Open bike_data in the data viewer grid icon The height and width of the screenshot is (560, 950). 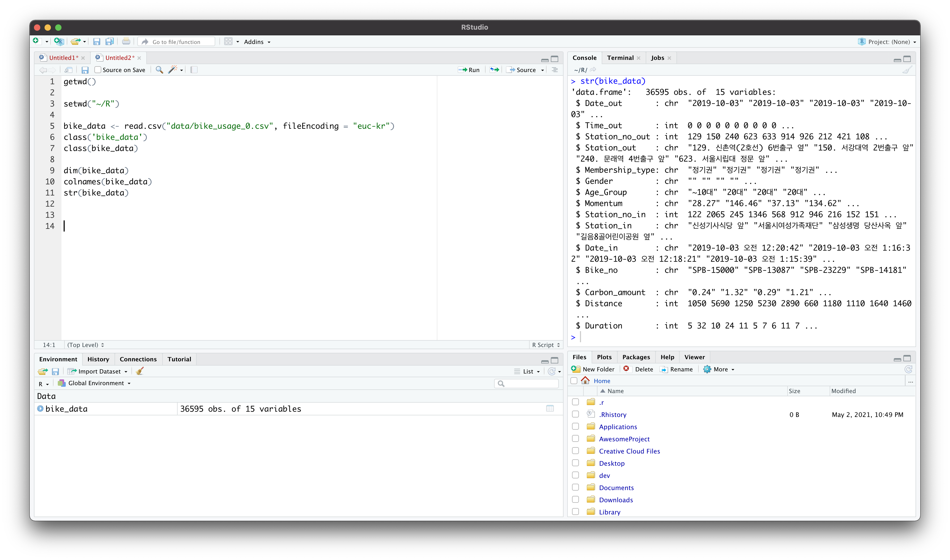(550, 409)
